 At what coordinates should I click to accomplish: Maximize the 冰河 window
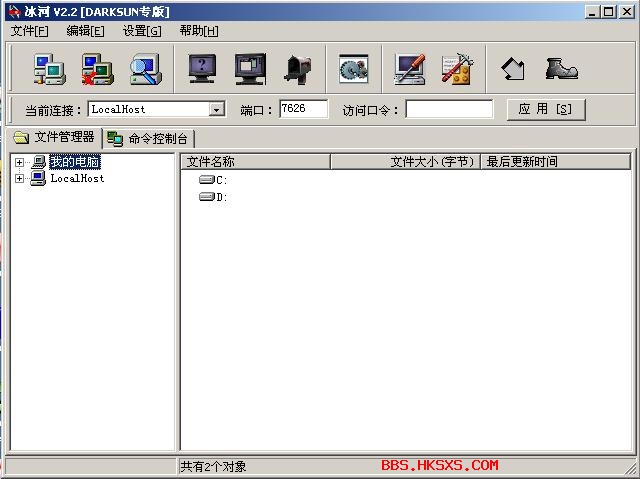[608, 12]
